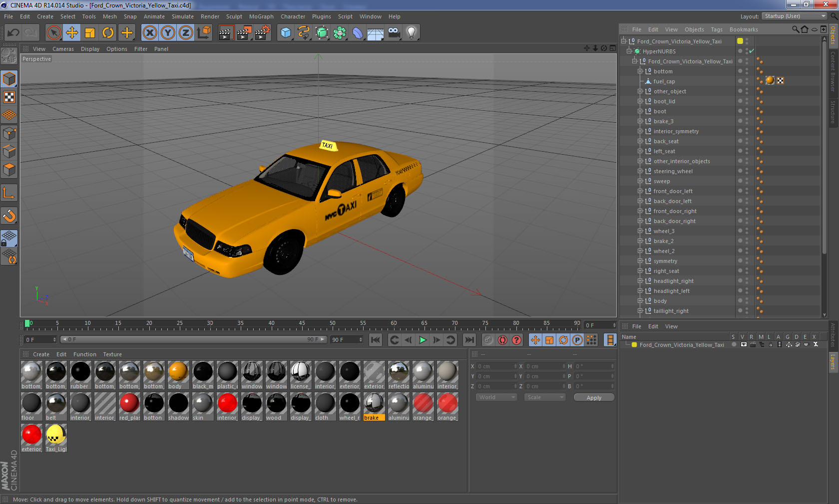Toggle the HyperNURBS enable checkmark

752,51
